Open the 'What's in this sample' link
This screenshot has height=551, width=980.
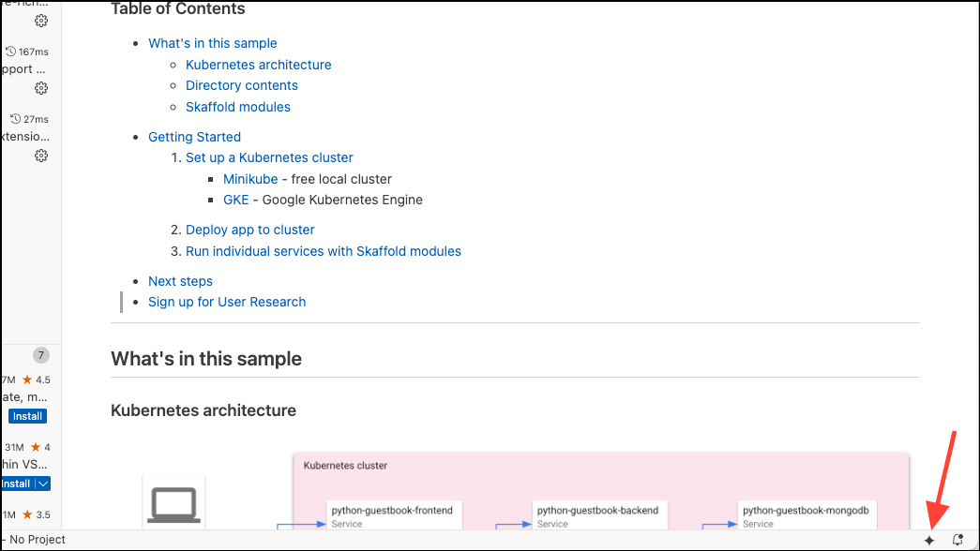tap(212, 42)
